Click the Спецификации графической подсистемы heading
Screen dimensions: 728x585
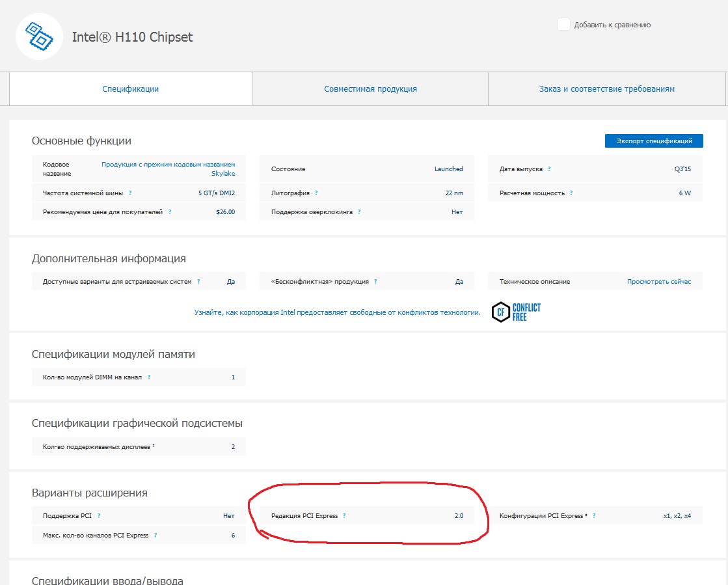137,424
